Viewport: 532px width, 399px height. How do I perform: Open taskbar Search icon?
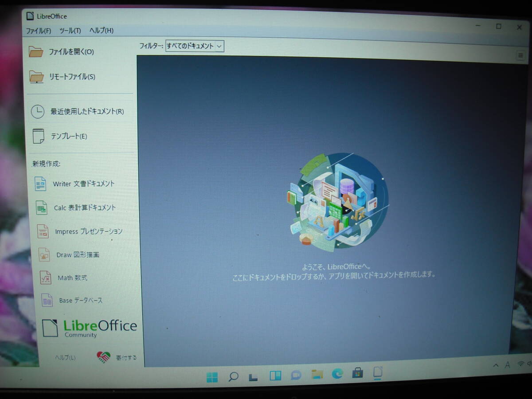point(233,377)
